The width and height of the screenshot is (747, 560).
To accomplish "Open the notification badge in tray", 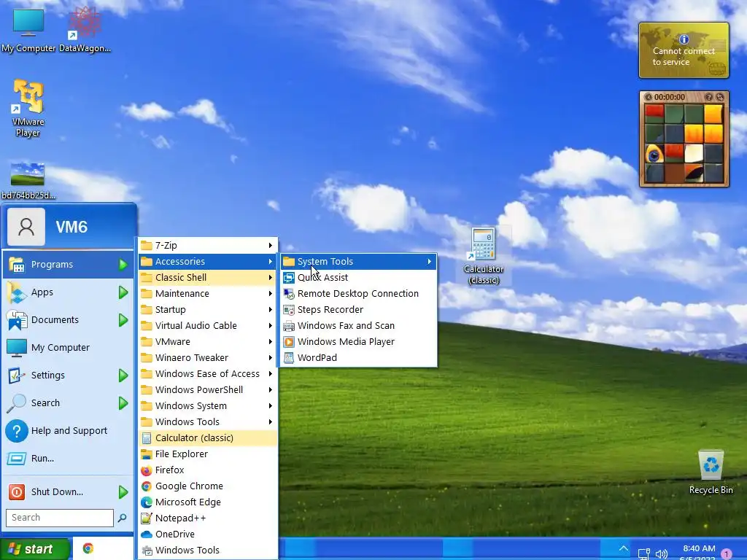I will [727, 554].
